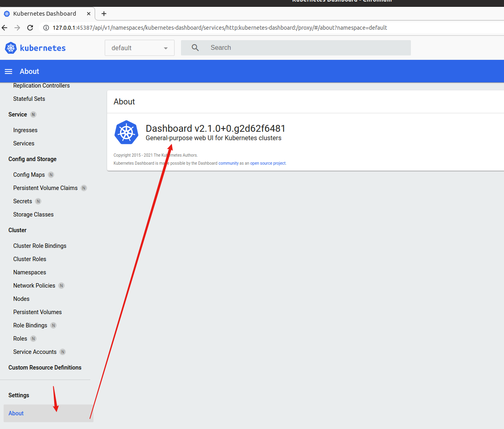Image resolution: width=504 pixels, height=429 pixels.
Task: Click the browser address bar URL
Action: point(220,28)
